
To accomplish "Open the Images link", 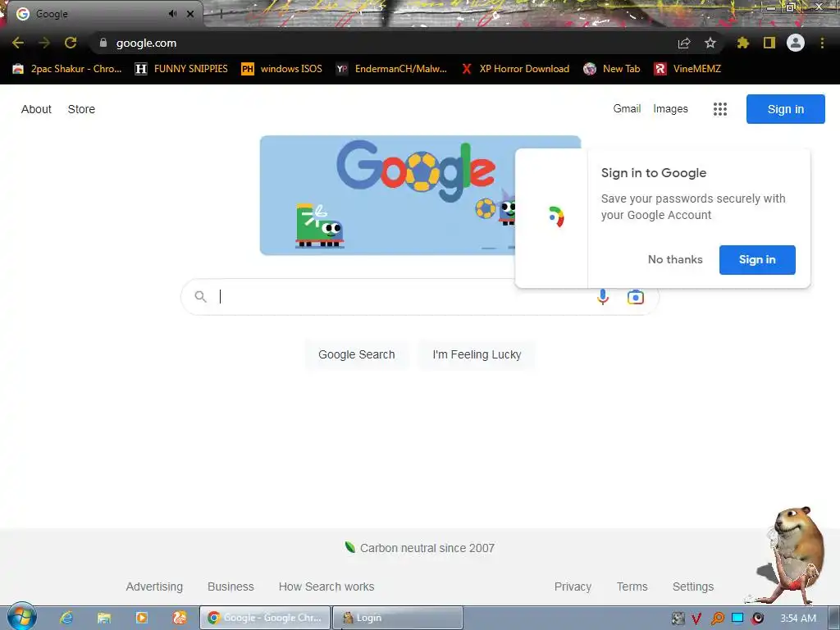I will (670, 109).
